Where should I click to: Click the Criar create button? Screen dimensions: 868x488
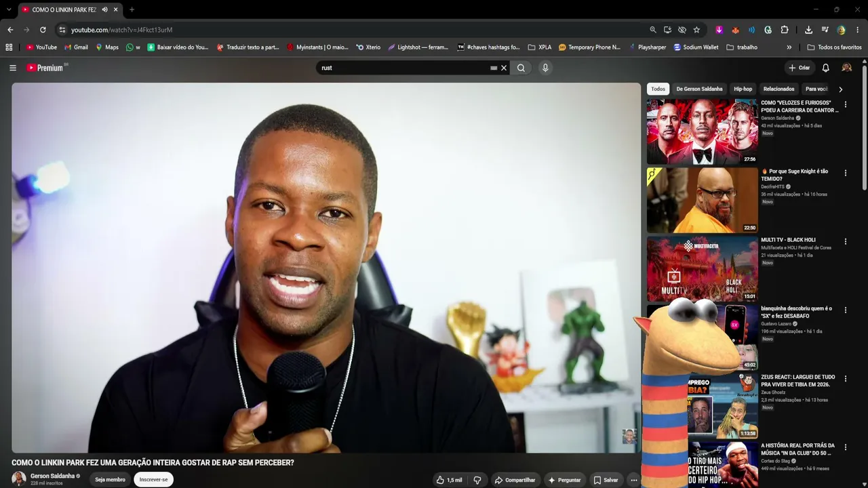[x=800, y=68]
